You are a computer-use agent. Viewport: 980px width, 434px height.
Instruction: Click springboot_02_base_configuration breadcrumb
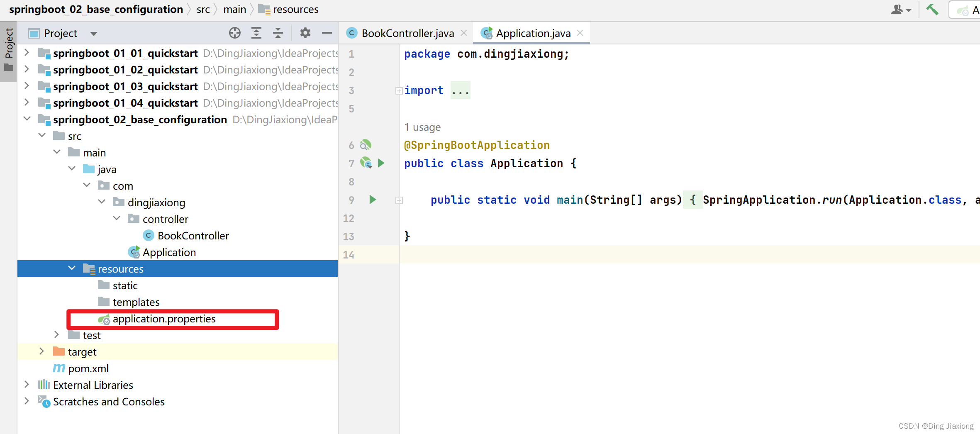click(x=96, y=9)
